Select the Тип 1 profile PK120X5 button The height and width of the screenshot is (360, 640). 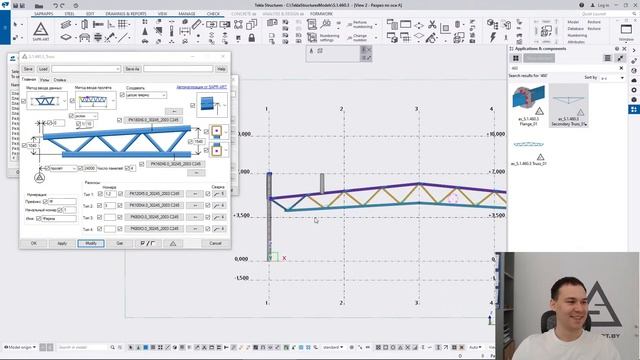pyautogui.click(x=154, y=194)
